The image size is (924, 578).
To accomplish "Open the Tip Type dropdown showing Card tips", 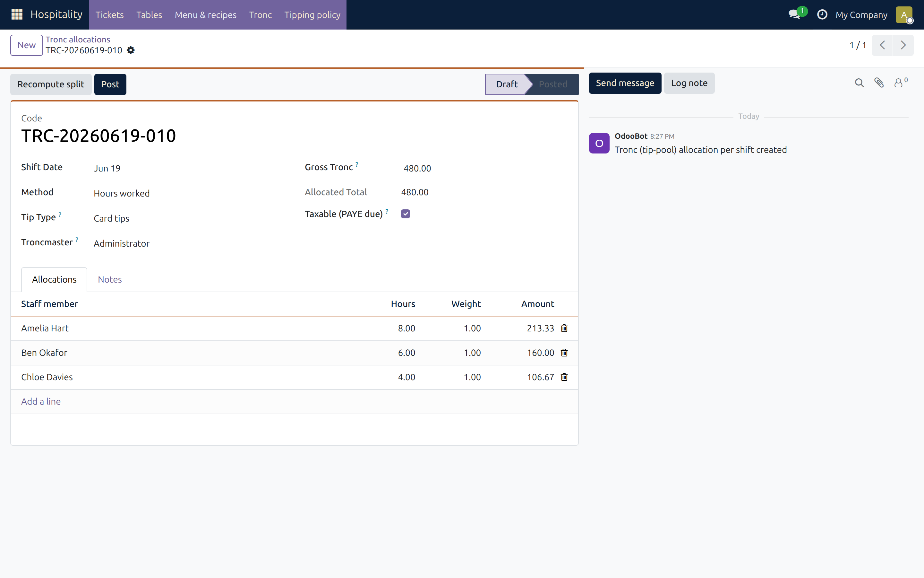I will tap(188, 218).
